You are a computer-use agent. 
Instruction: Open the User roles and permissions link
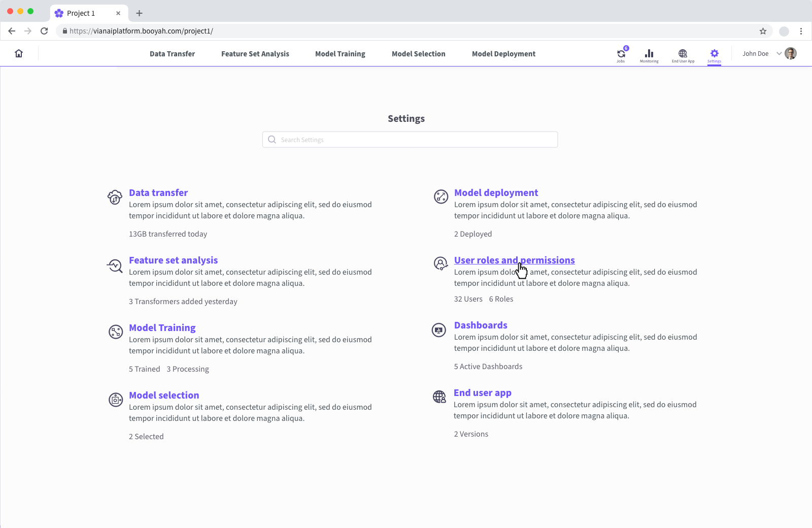tap(514, 260)
